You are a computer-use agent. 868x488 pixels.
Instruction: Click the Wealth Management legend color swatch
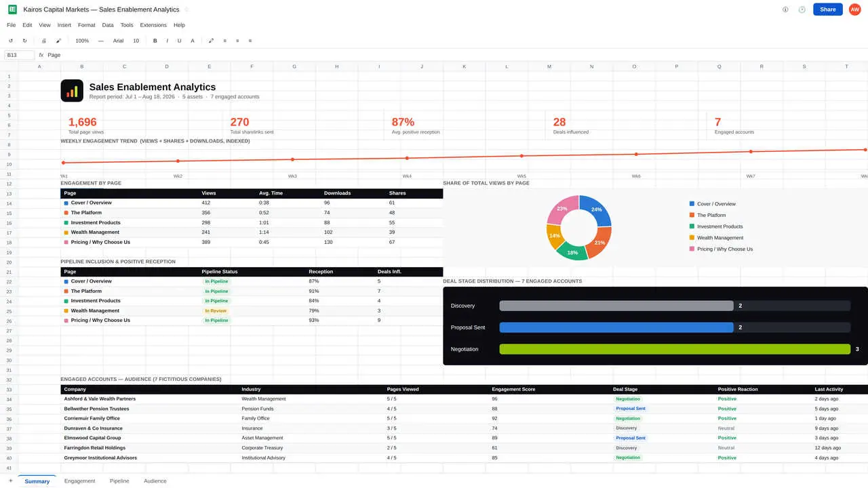(x=692, y=237)
